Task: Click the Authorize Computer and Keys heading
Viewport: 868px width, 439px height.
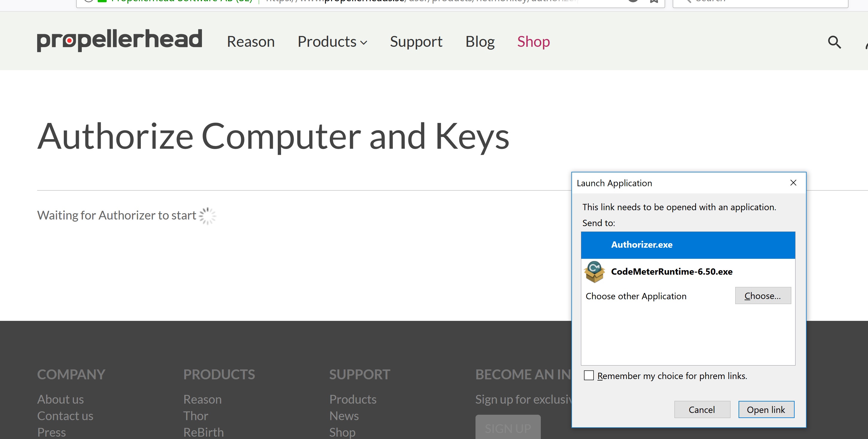Action: [x=273, y=137]
